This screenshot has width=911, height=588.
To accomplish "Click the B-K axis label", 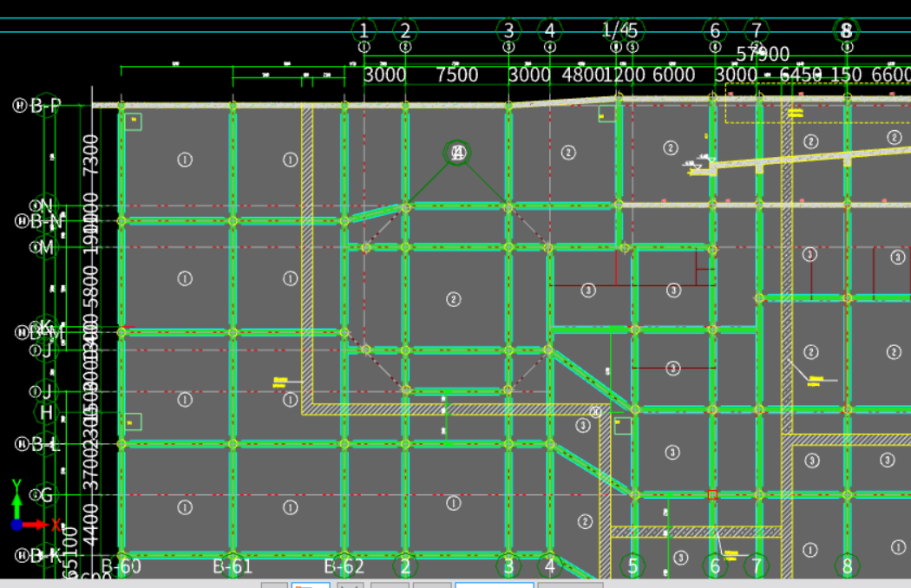I will 47,555.
